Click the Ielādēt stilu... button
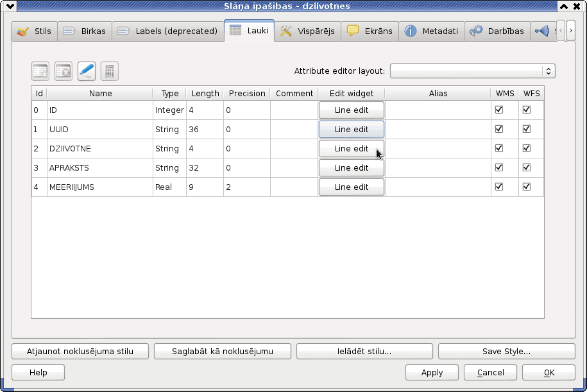The width and height of the screenshot is (587, 392). (364, 351)
